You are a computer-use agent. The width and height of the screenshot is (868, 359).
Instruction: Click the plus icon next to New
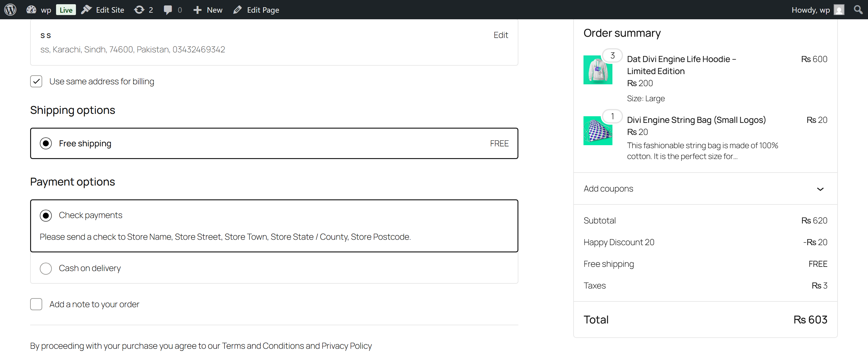pyautogui.click(x=197, y=9)
